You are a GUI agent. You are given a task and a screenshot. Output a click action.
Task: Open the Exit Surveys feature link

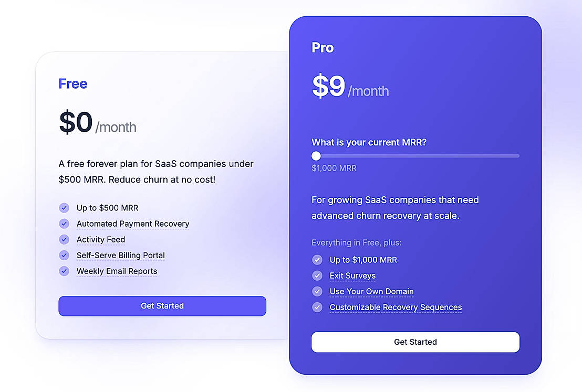352,276
